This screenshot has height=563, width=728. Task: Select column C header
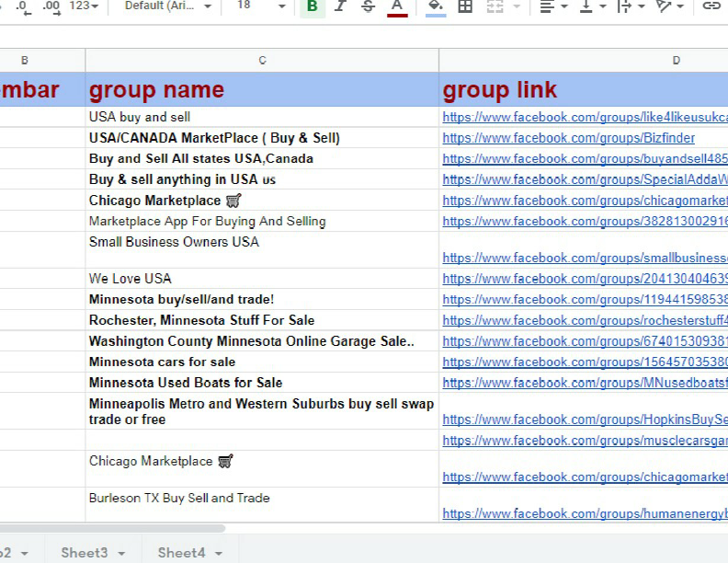coord(262,61)
